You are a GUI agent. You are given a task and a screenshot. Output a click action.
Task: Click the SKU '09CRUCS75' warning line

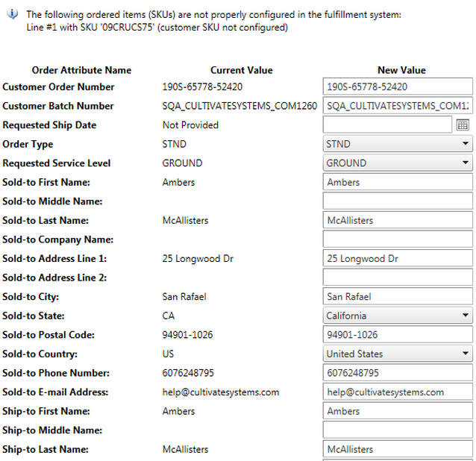coord(157,28)
